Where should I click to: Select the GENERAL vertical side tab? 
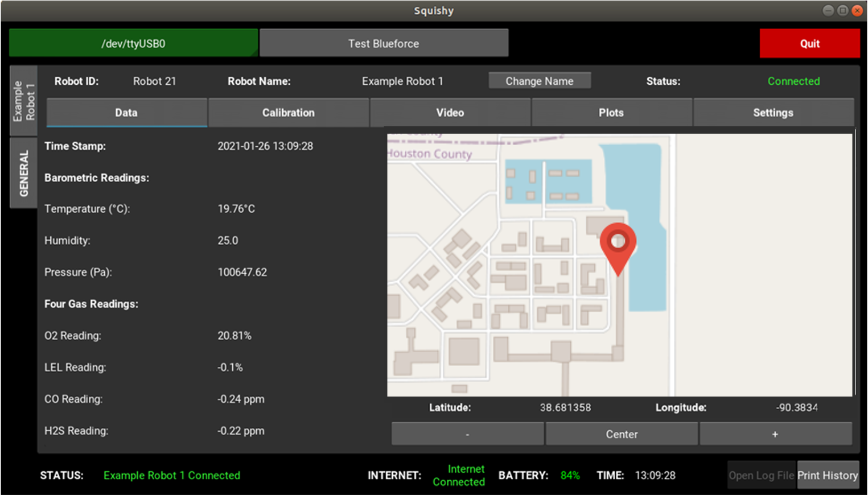pyautogui.click(x=24, y=174)
